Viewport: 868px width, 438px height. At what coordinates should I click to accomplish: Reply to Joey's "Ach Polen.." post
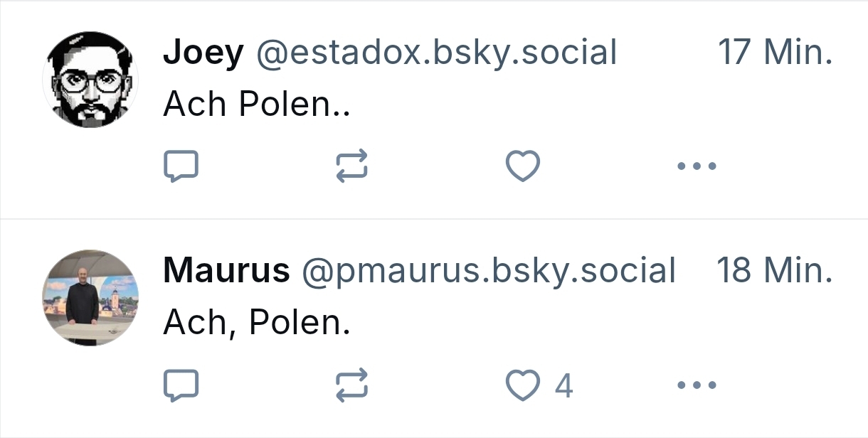[x=181, y=166]
